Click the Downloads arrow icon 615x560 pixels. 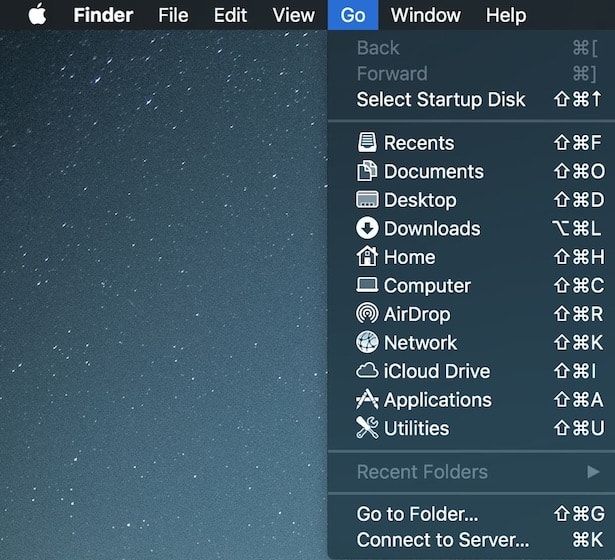click(367, 228)
